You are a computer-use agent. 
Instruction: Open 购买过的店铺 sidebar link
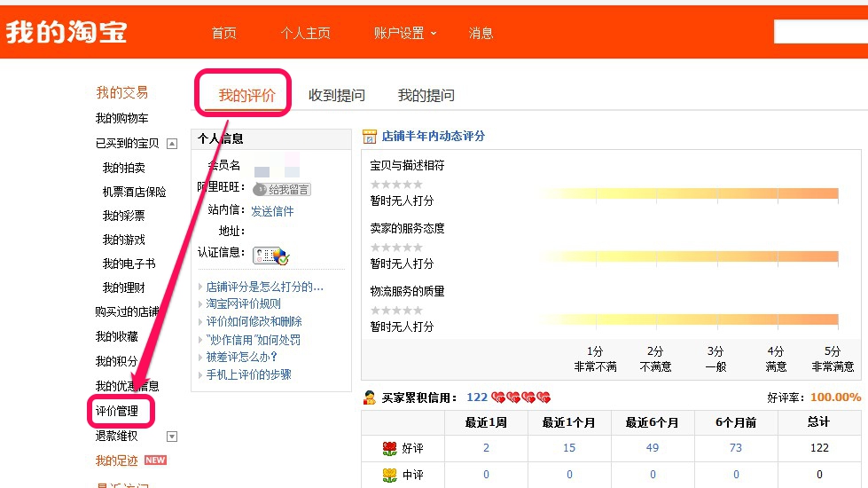(128, 311)
